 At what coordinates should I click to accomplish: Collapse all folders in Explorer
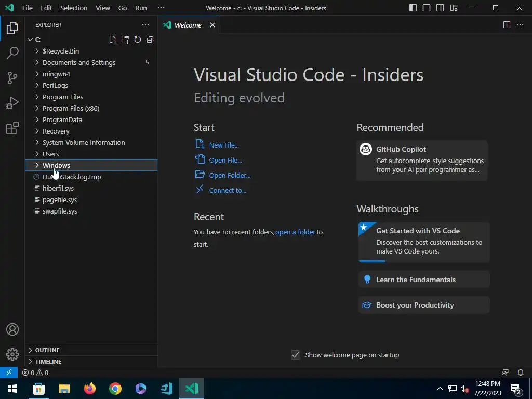pyautogui.click(x=150, y=39)
